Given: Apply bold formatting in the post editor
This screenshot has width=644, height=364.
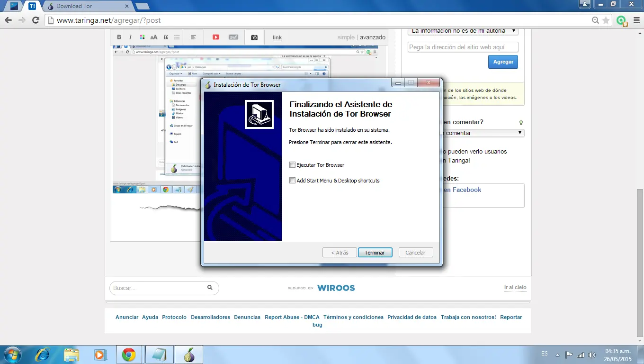Looking at the screenshot, I should 119,37.
